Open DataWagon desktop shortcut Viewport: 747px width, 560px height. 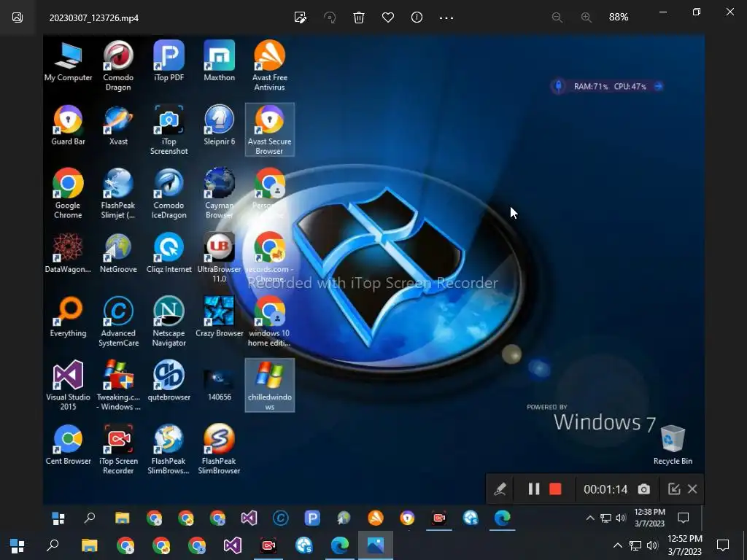tap(68, 253)
